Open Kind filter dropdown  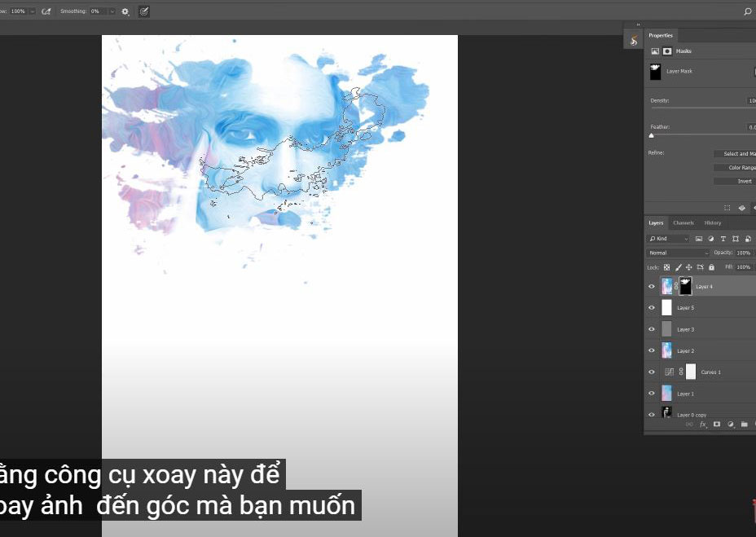coord(668,239)
